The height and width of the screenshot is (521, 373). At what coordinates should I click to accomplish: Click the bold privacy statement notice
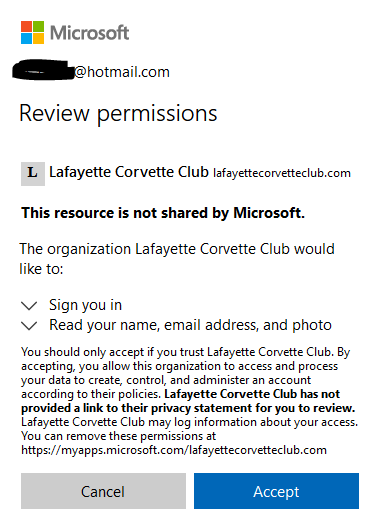coord(188,401)
